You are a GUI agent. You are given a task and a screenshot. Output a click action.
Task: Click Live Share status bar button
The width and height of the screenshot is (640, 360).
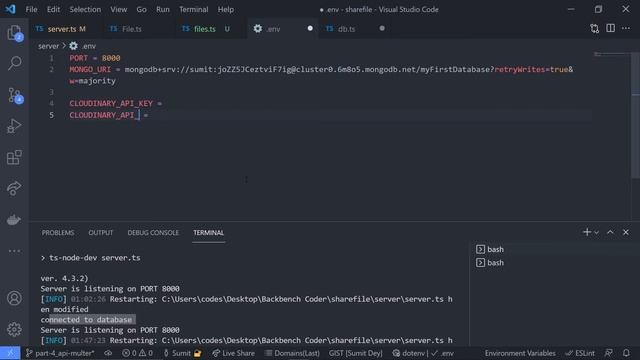[233, 353]
